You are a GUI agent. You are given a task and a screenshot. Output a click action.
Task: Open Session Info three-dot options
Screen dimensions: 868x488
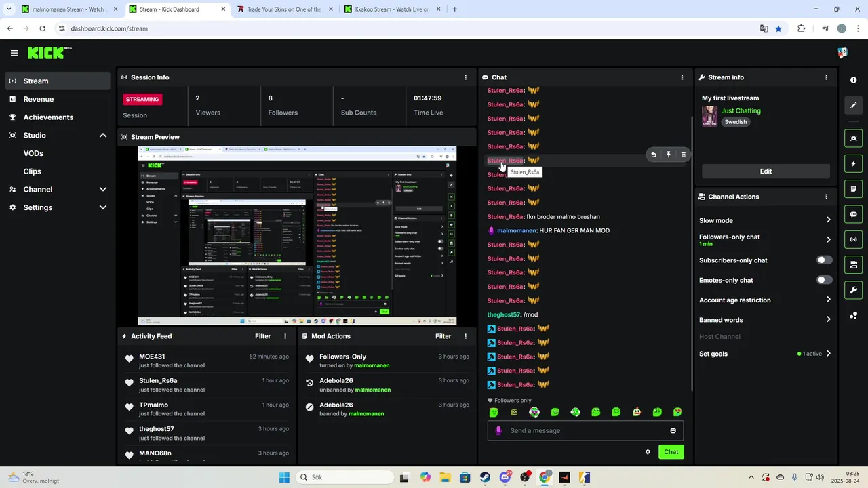(x=465, y=77)
